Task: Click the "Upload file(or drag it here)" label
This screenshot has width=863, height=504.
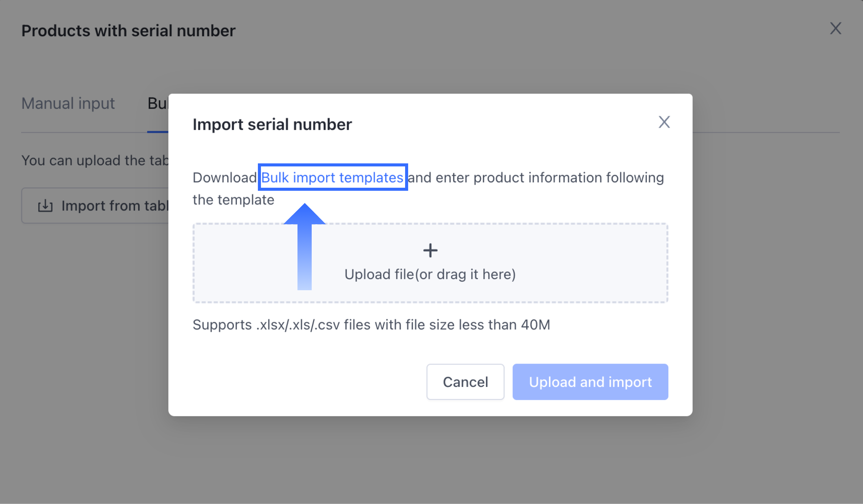Action: pyautogui.click(x=430, y=274)
